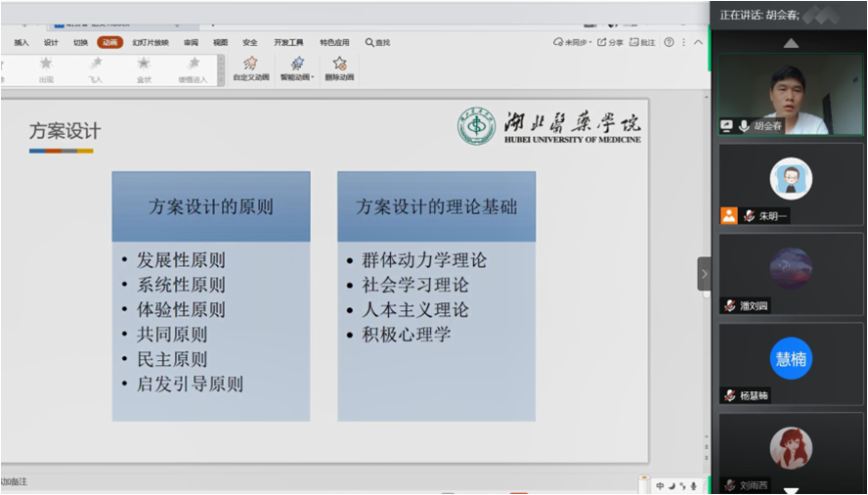The width and height of the screenshot is (868, 495).
Task: Click the help question mark icon
Action: coord(669,42)
